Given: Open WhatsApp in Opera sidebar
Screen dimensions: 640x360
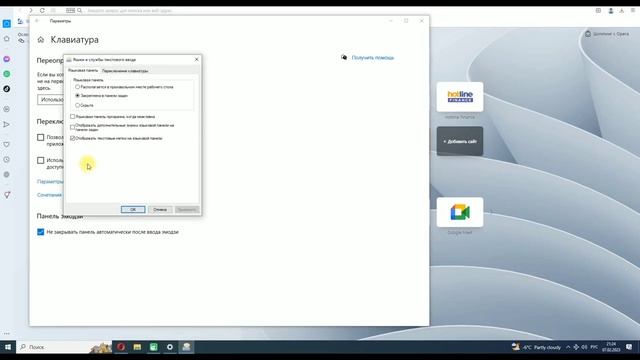Looking at the screenshot, I should 7,74.
